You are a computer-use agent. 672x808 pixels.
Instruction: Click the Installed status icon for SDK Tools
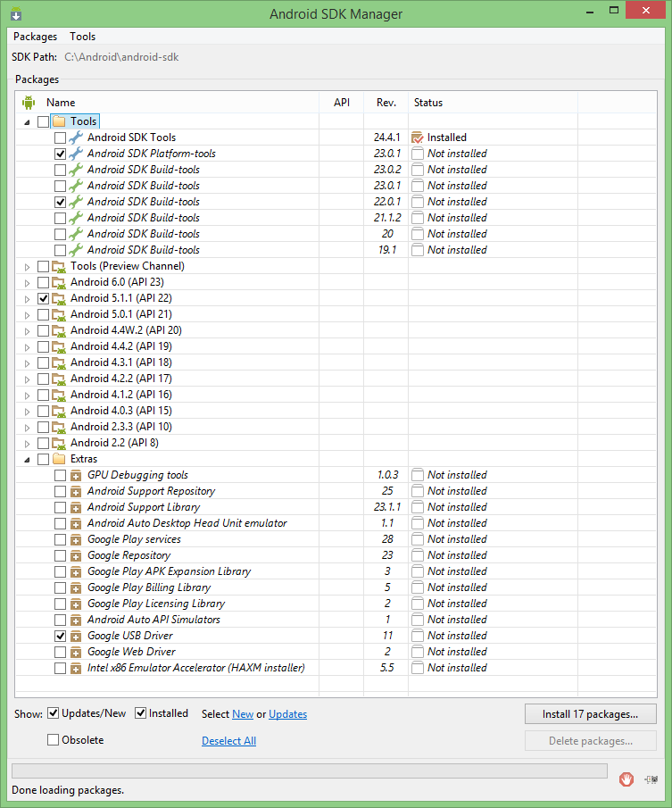pyautogui.click(x=418, y=137)
